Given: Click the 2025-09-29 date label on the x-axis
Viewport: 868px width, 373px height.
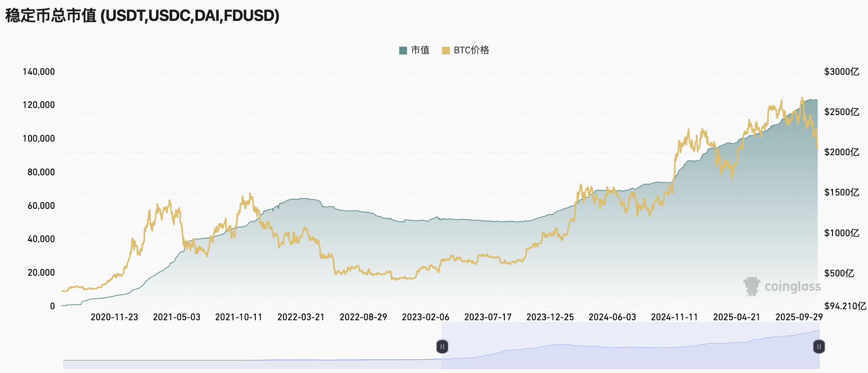Looking at the screenshot, I should (x=798, y=317).
